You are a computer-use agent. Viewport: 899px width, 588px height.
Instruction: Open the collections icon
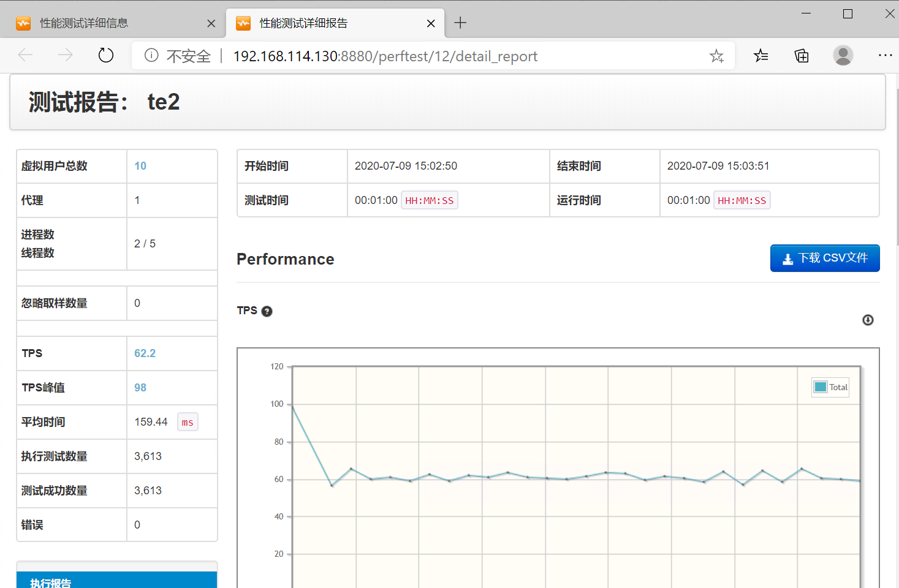point(802,56)
